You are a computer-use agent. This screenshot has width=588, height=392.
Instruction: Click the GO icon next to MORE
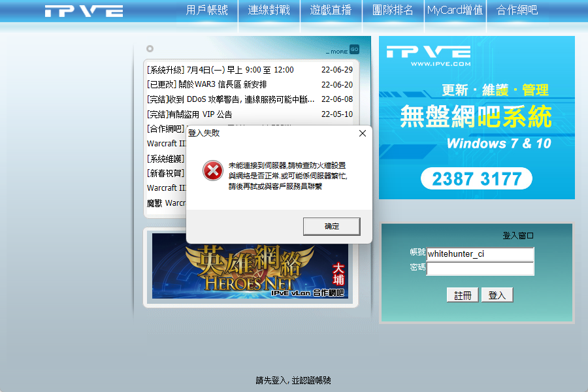pyautogui.click(x=354, y=49)
